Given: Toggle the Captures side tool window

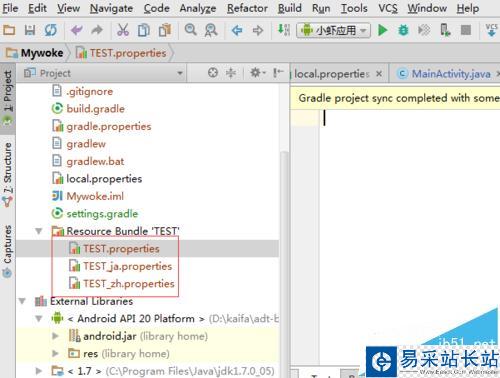Looking at the screenshot, I should pos(8,252).
